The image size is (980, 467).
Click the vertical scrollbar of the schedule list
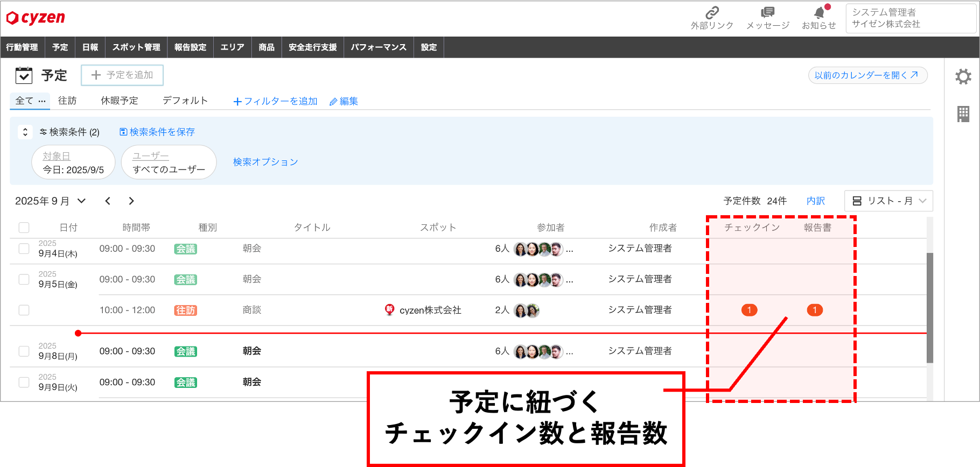[929, 308]
